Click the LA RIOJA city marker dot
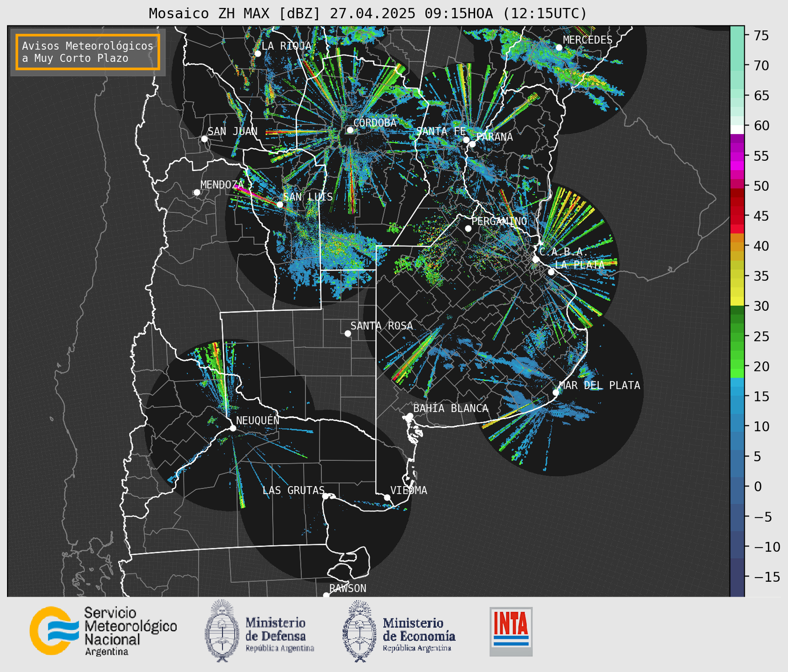The width and height of the screenshot is (788, 672). 257,54
